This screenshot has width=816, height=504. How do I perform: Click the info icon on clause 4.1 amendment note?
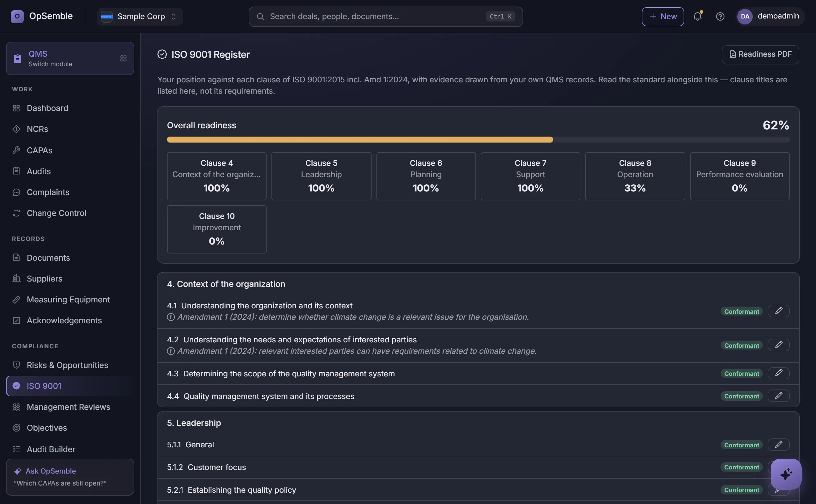[x=171, y=317]
